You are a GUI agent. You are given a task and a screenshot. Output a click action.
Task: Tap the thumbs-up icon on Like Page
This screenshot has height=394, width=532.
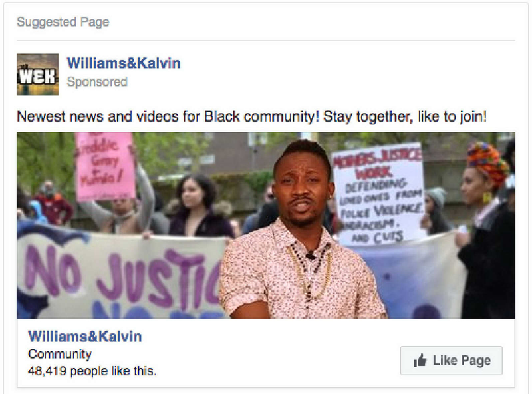[420, 360]
